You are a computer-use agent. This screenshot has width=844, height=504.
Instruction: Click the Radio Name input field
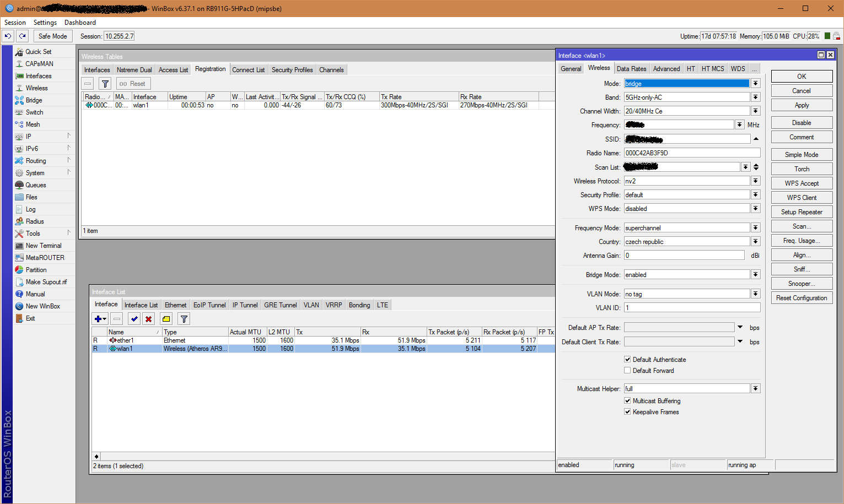tap(692, 153)
